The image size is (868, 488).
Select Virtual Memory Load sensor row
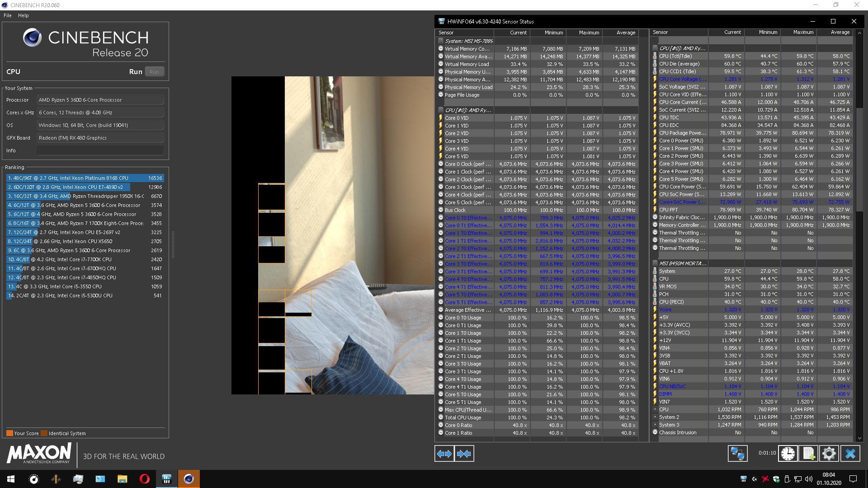[537, 64]
